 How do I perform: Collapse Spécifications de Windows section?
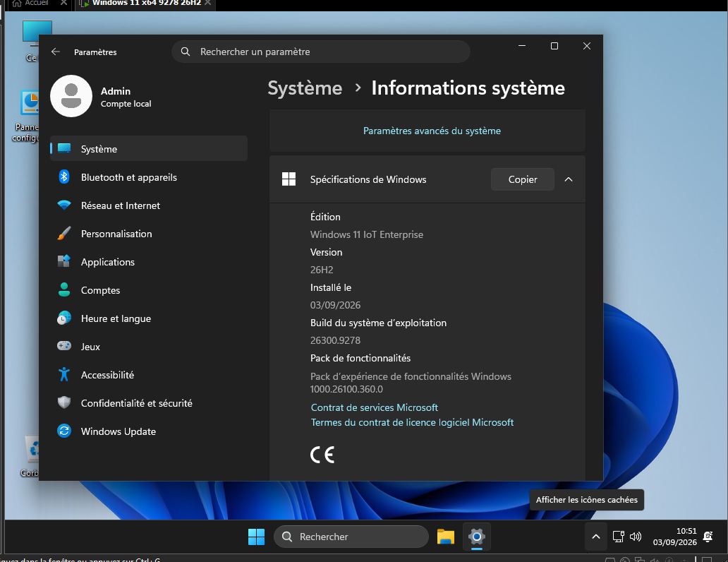[569, 179]
